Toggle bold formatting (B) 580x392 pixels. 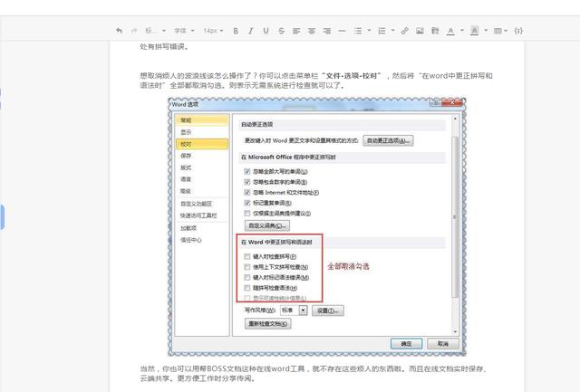tap(236, 31)
